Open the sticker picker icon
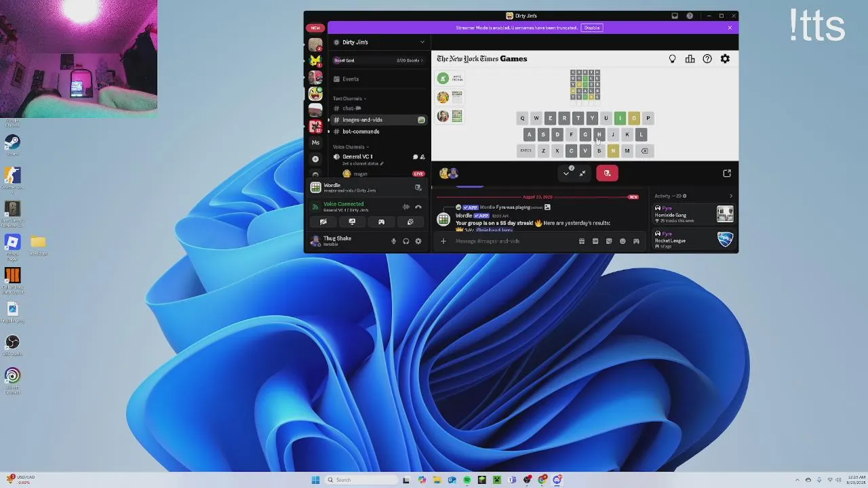Viewport: 868px width, 488px height. 608,241
